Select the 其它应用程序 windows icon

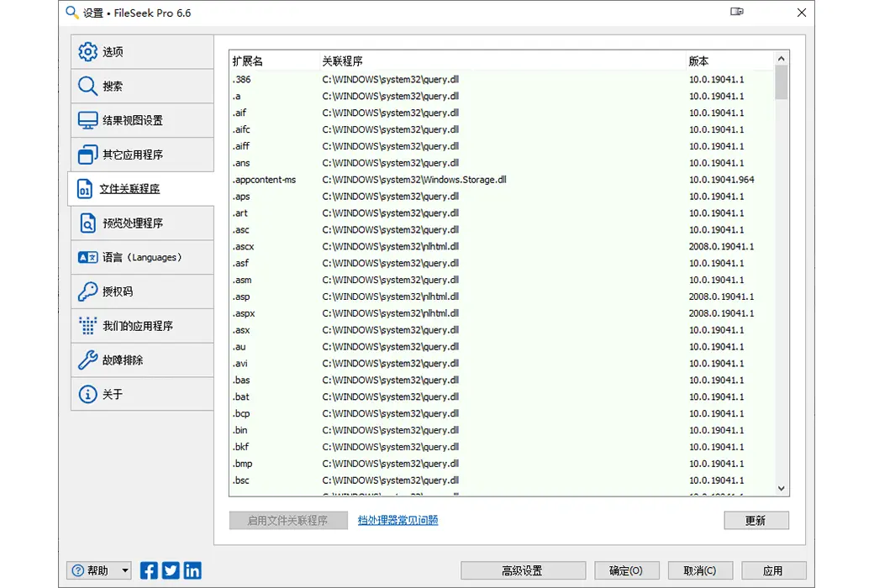pyautogui.click(x=87, y=155)
